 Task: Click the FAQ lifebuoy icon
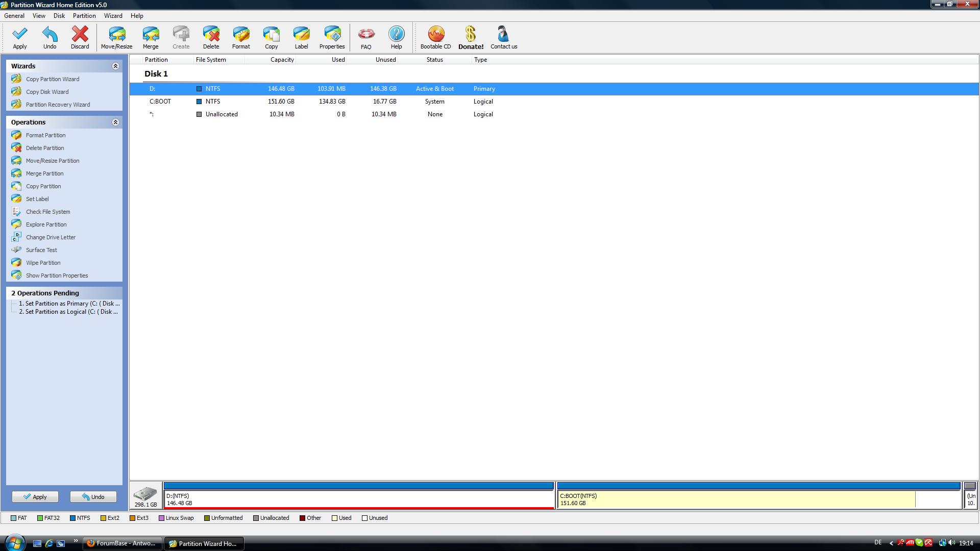[x=366, y=35]
